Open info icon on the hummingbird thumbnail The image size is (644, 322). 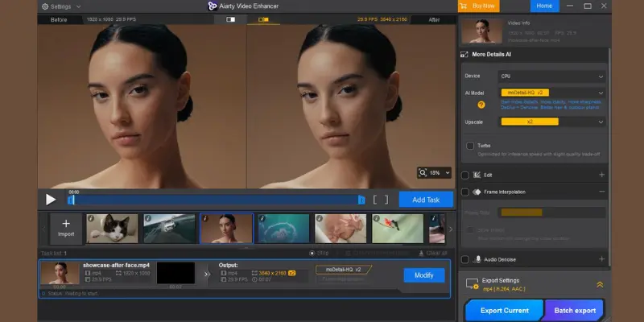(x=376, y=218)
